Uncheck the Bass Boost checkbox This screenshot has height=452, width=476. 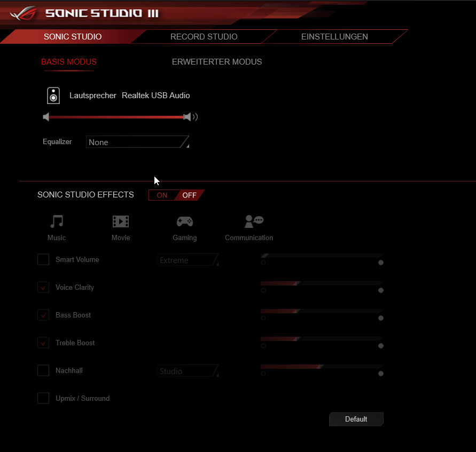click(x=43, y=315)
